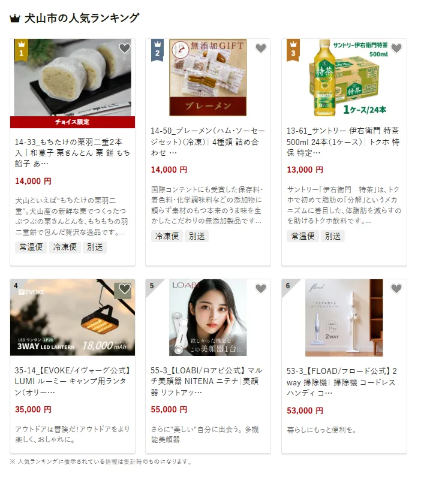Click 冷凍便 tag on ブレーメン card
This screenshot has height=483, width=448.
point(167,236)
